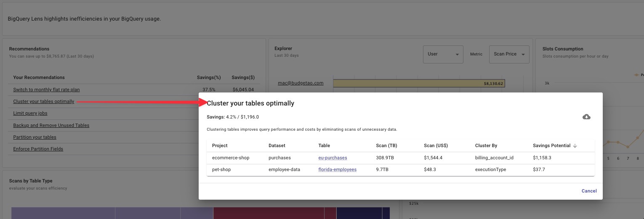Sort by Savings Potential arrow icon

pyautogui.click(x=575, y=146)
